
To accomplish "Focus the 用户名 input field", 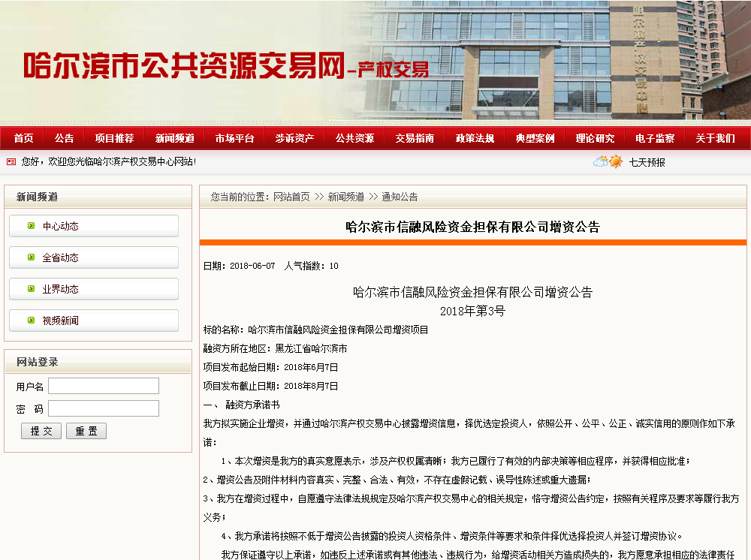I will click(x=104, y=386).
